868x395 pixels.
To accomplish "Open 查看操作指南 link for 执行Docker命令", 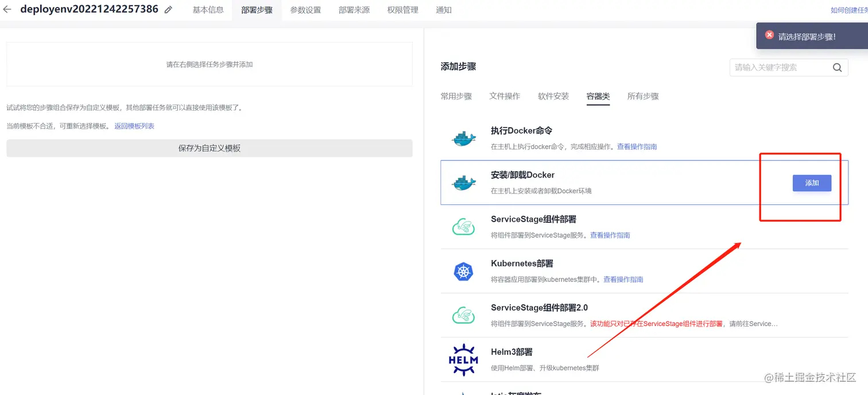I will tap(637, 147).
